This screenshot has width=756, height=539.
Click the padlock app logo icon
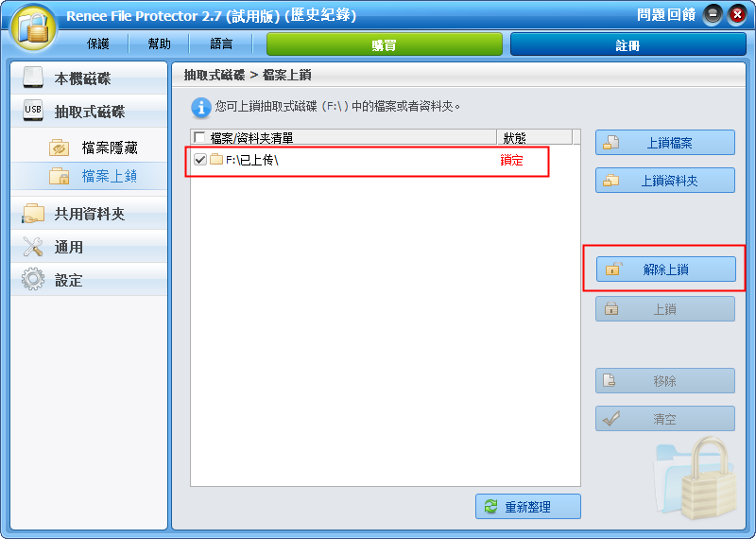pyautogui.click(x=34, y=28)
